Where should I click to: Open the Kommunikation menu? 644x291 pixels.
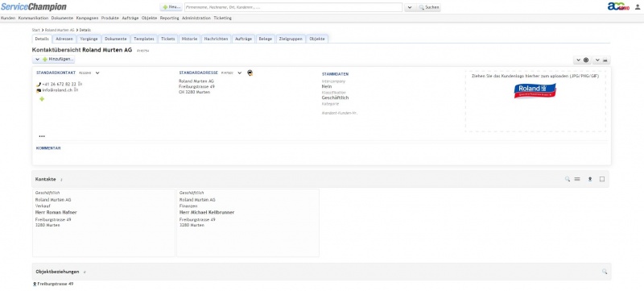pos(33,18)
